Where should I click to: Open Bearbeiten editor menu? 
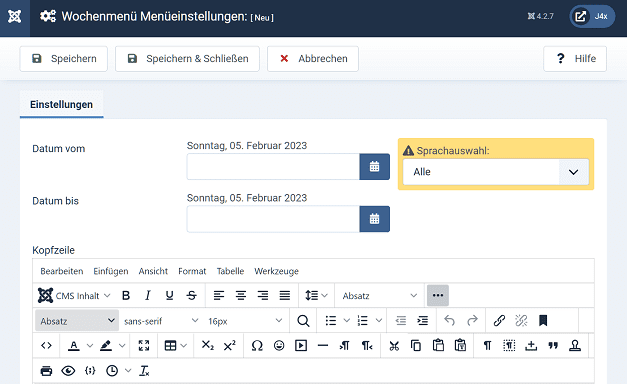(62, 271)
